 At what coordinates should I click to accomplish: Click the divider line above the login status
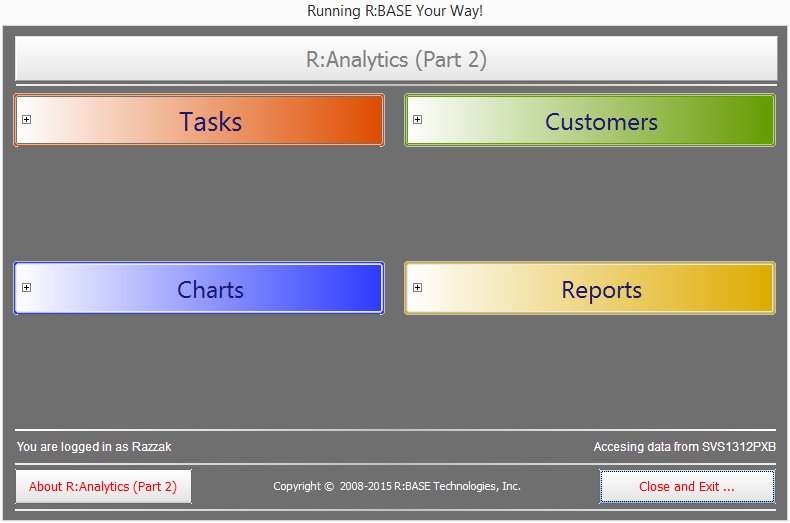396,431
